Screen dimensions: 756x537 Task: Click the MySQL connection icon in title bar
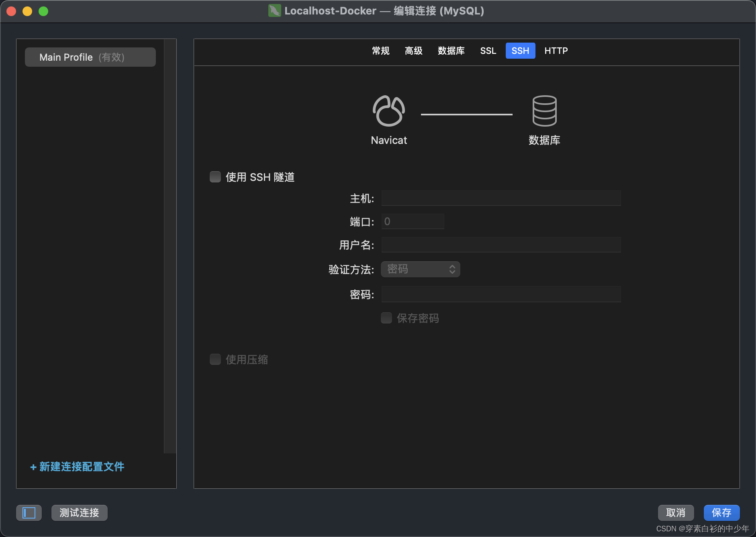click(275, 11)
